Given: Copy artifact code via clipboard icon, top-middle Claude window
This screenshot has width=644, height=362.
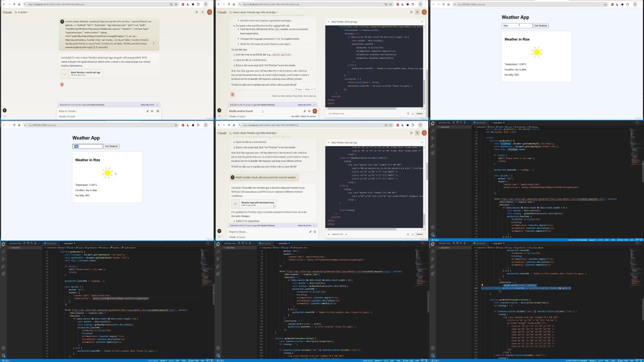Looking at the screenshot, I should (x=408, y=114).
